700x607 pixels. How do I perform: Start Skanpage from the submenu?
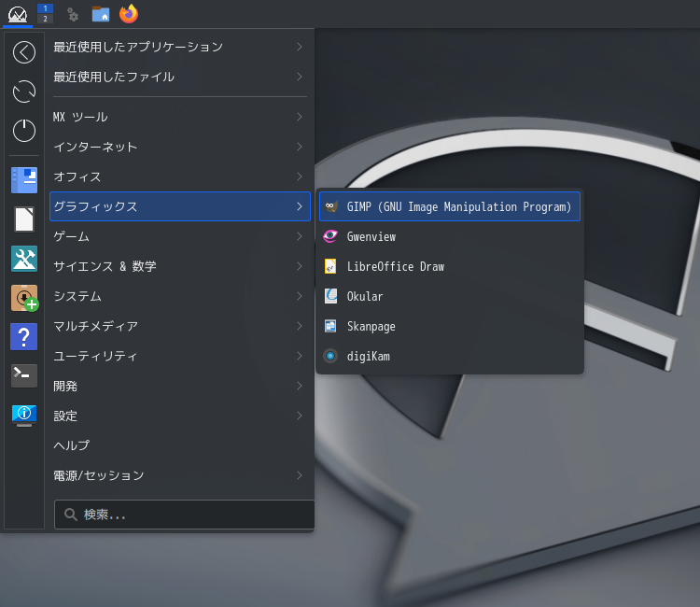click(450, 326)
